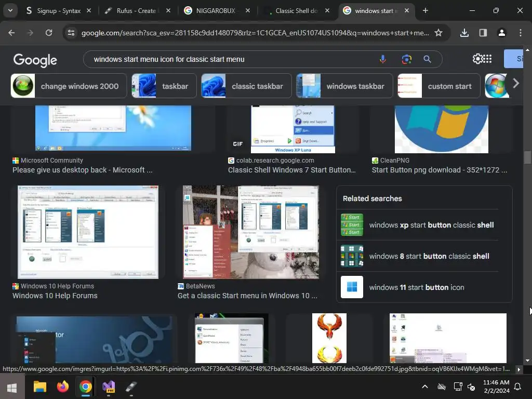Open Microsoft Community desktop image result

[113, 128]
